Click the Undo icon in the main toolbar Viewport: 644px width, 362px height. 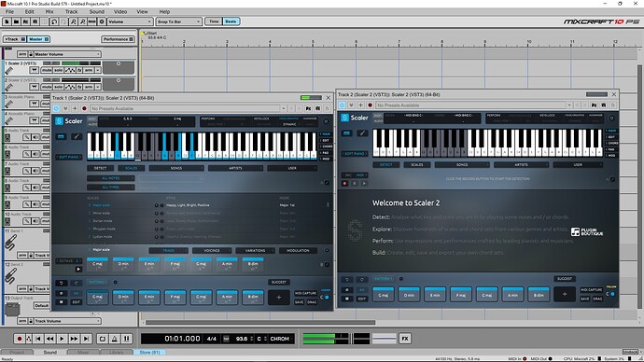tap(54, 21)
